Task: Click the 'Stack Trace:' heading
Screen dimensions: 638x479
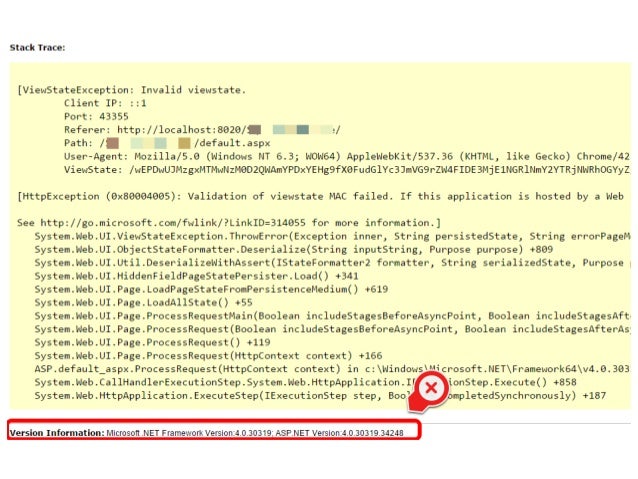Action: pos(37,48)
